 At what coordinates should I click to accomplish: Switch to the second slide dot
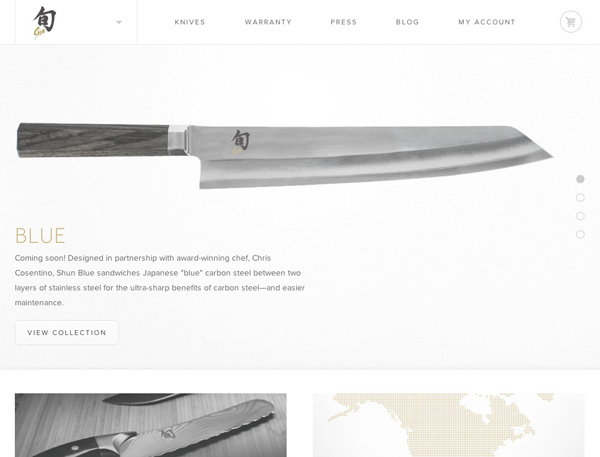580,197
